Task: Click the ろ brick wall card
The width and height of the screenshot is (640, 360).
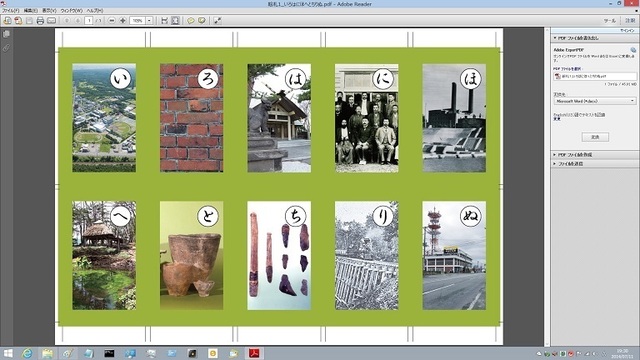Action: click(191, 118)
